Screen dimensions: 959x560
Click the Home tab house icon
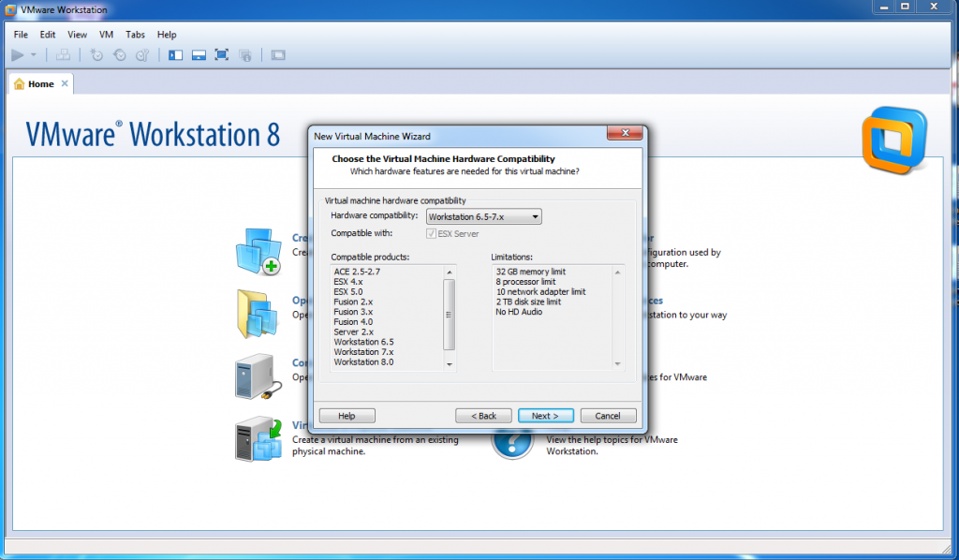(20, 83)
